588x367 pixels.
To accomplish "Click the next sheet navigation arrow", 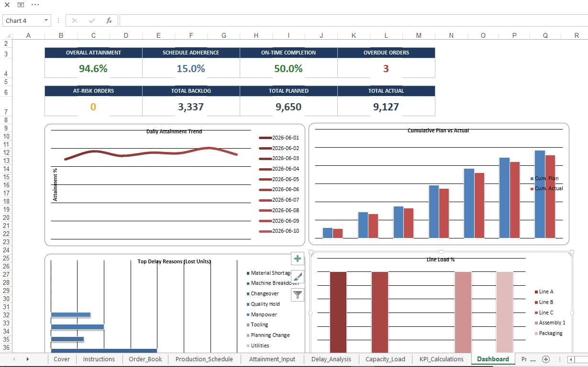I will 27,359.
